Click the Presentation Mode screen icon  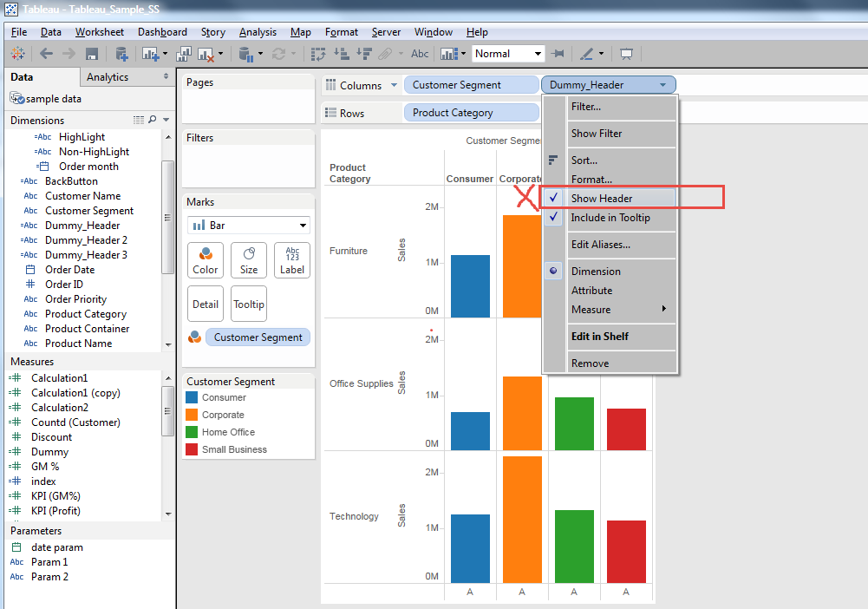pyautogui.click(x=626, y=54)
